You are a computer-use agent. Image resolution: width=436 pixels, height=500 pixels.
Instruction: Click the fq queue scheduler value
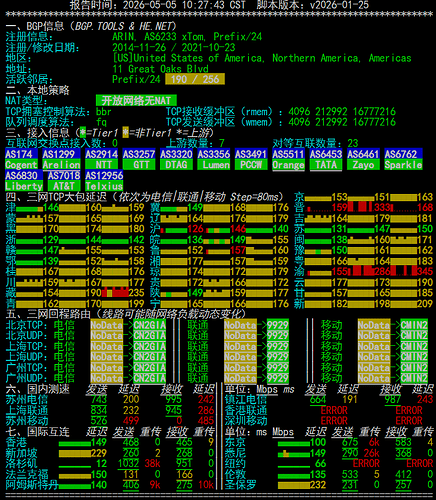(101, 122)
